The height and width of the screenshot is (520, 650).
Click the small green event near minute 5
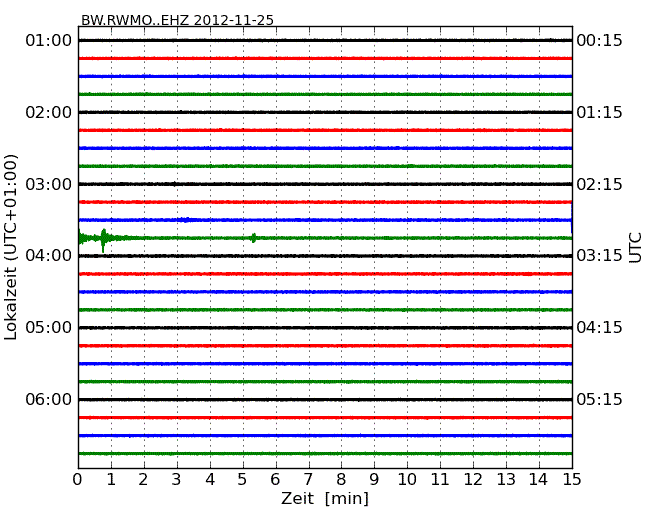254,238
